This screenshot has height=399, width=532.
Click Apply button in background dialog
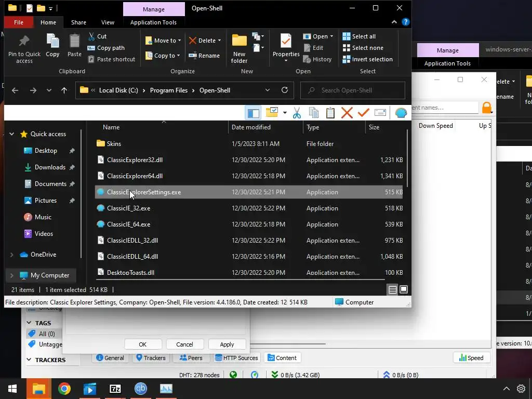(x=227, y=344)
